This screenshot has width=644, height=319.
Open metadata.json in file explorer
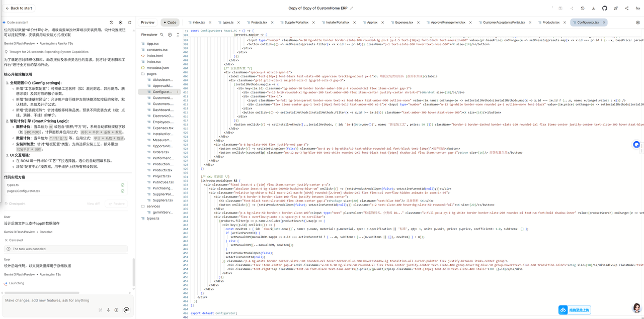(x=157, y=68)
